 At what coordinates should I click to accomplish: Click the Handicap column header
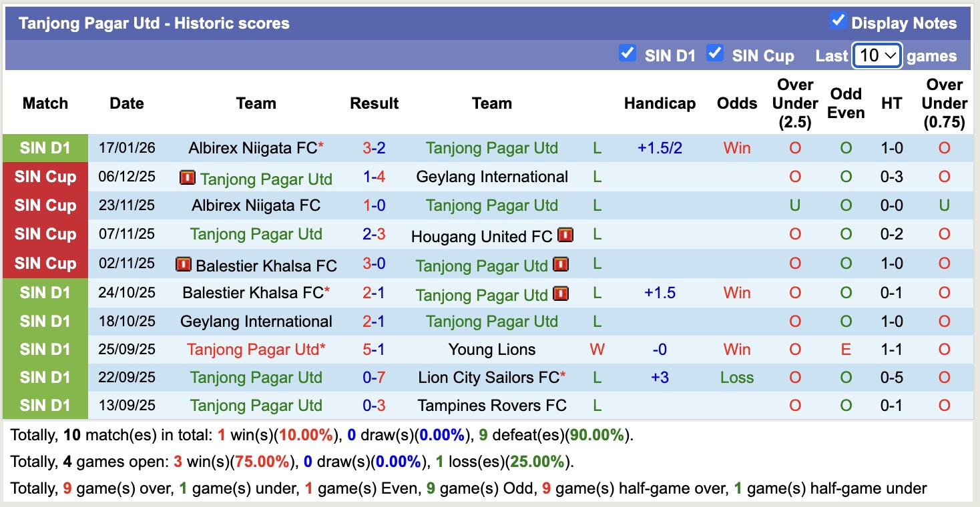pyautogui.click(x=660, y=103)
